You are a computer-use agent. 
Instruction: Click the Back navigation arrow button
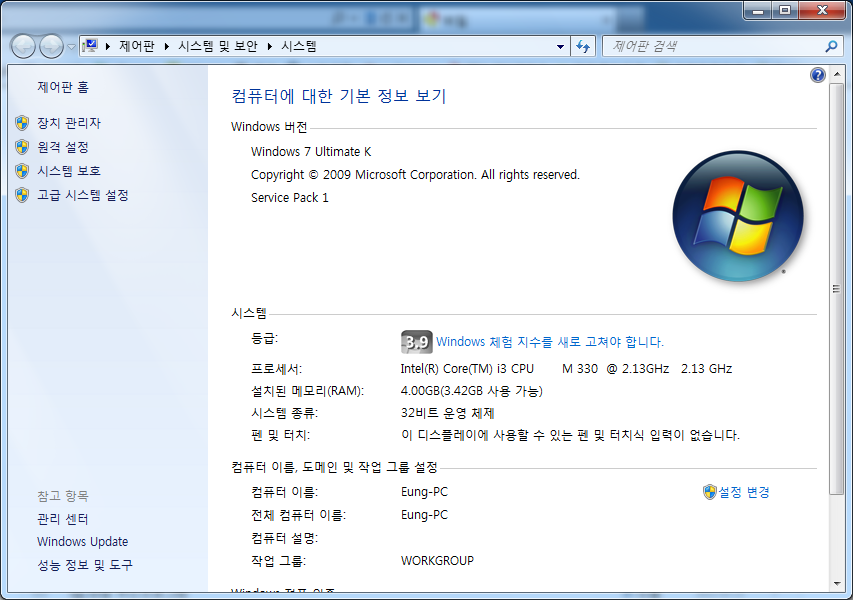(23, 47)
